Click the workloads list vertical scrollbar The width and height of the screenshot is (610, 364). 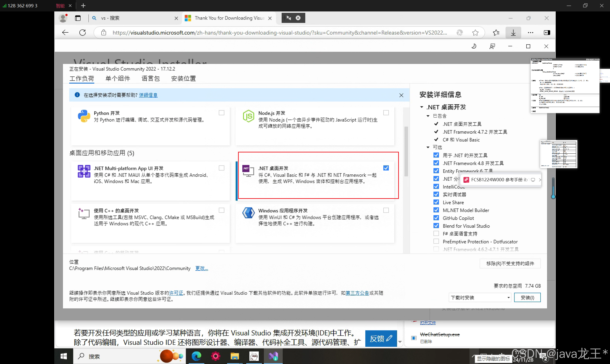click(x=406, y=152)
